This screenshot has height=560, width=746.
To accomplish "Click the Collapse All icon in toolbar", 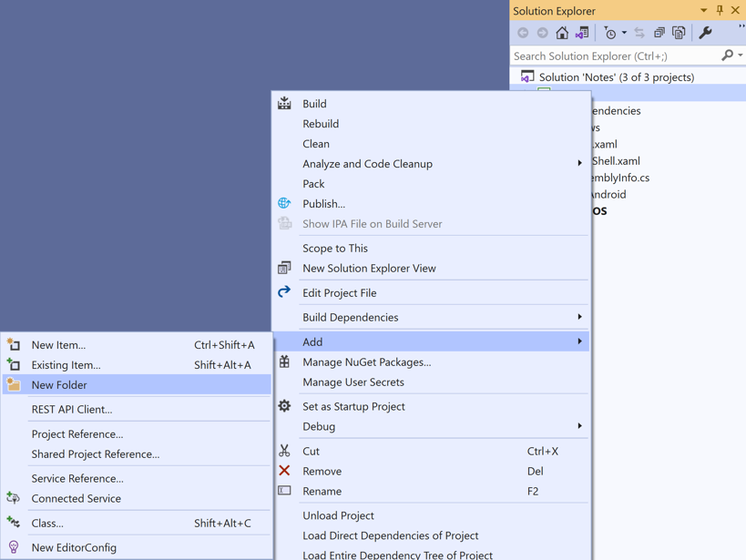I will pos(659,33).
